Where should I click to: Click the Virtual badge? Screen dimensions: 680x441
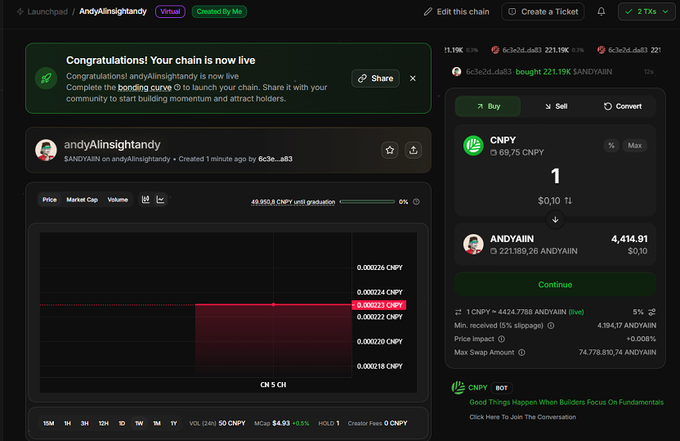pos(170,12)
